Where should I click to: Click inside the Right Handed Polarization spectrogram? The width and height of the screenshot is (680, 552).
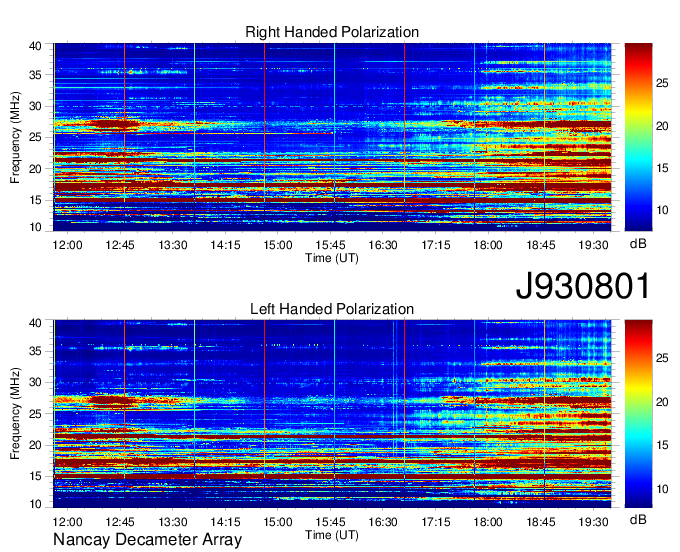tap(332, 137)
